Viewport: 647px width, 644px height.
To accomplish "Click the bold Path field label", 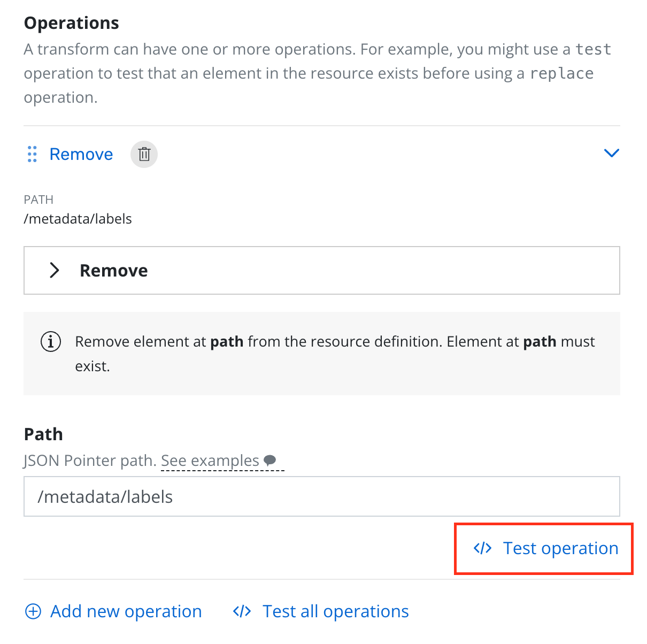I will (43, 434).
